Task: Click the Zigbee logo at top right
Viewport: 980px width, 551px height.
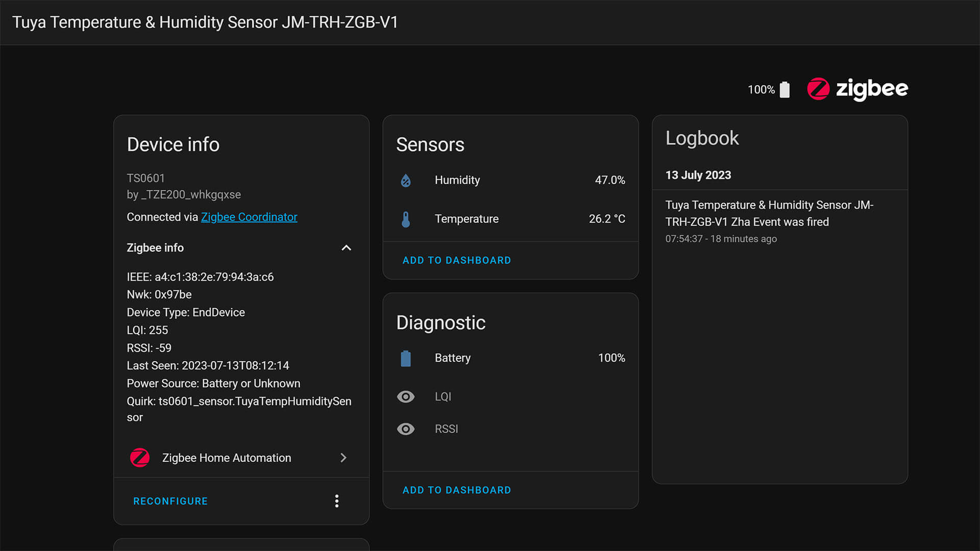Action: click(x=857, y=89)
